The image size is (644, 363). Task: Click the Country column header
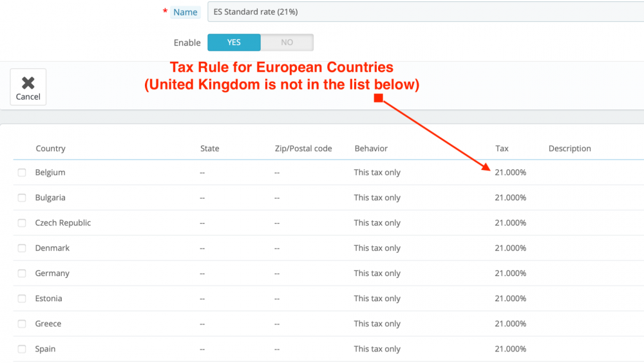pos(50,148)
